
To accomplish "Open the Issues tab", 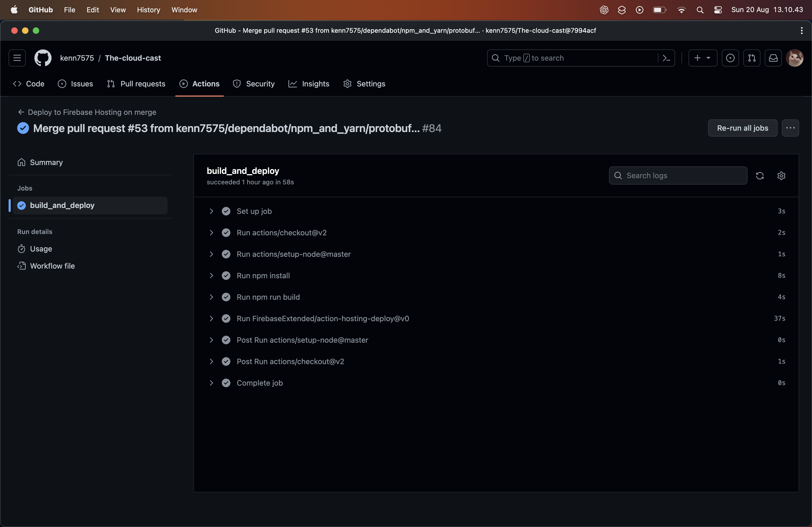I will pyautogui.click(x=75, y=84).
